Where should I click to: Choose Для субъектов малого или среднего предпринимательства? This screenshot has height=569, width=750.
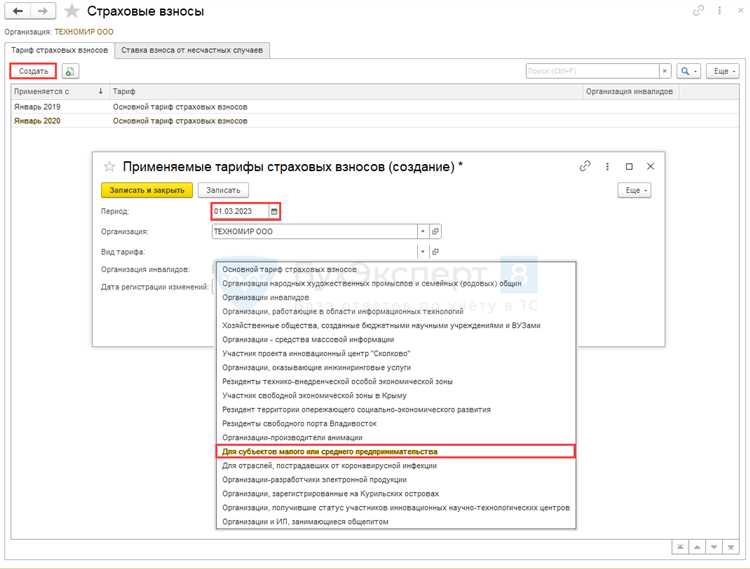(x=396, y=451)
